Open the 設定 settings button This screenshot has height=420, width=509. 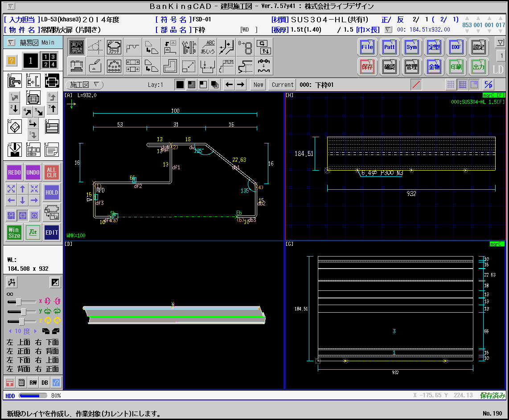pos(479,47)
